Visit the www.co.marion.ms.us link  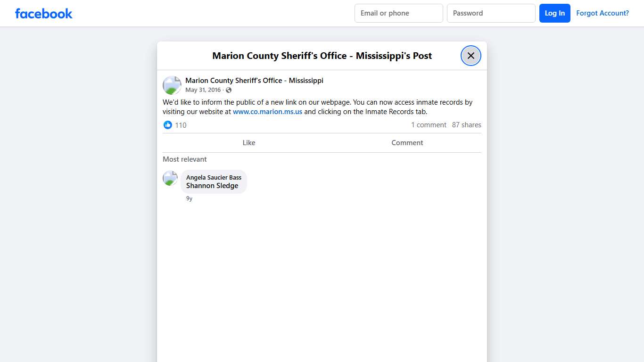pos(267,112)
